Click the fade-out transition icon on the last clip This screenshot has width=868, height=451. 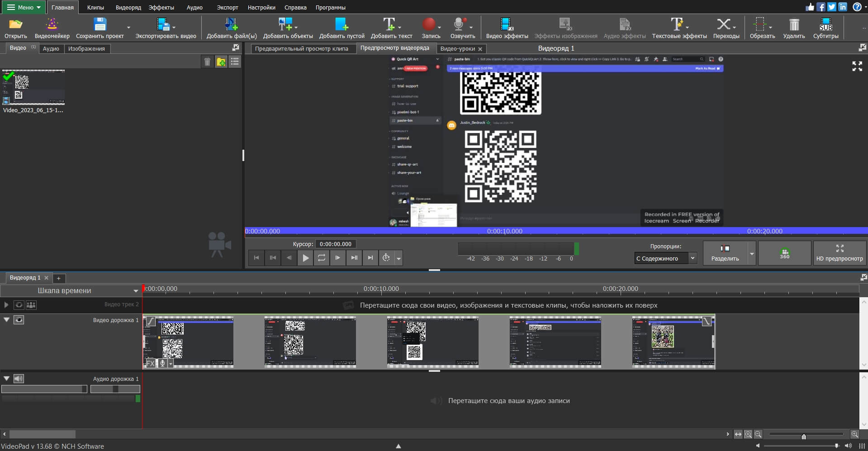(x=707, y=322)
